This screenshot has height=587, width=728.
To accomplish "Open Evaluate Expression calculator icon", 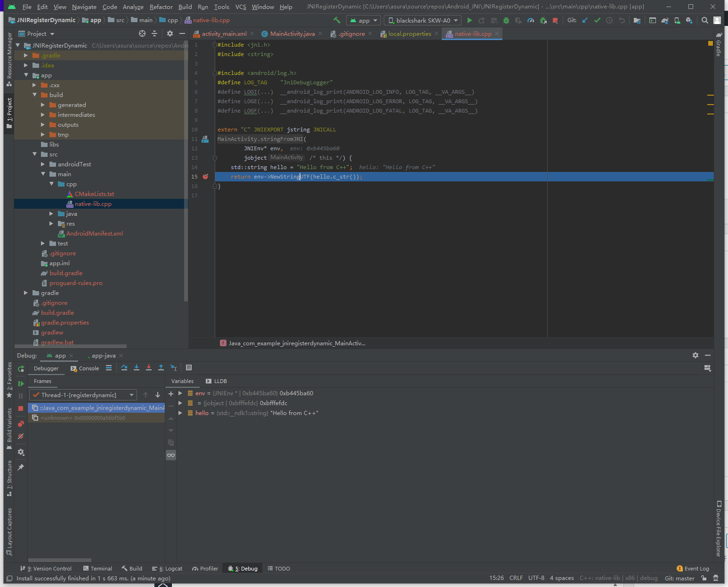I will tap(189, 368).
